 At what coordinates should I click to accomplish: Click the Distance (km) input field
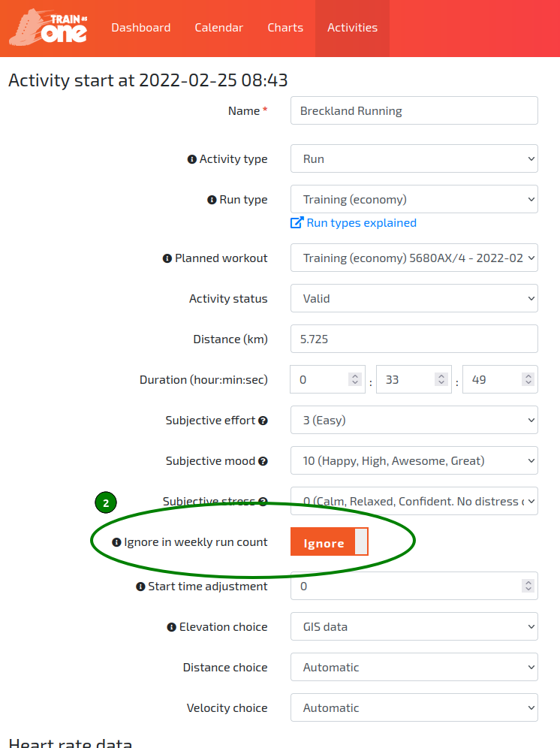coord(414,339)
